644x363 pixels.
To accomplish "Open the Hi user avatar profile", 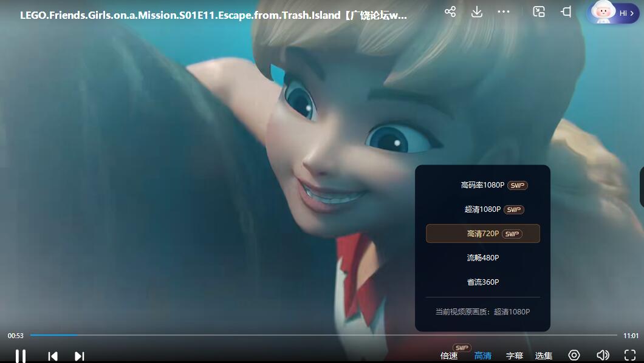I will click(613, 13).
